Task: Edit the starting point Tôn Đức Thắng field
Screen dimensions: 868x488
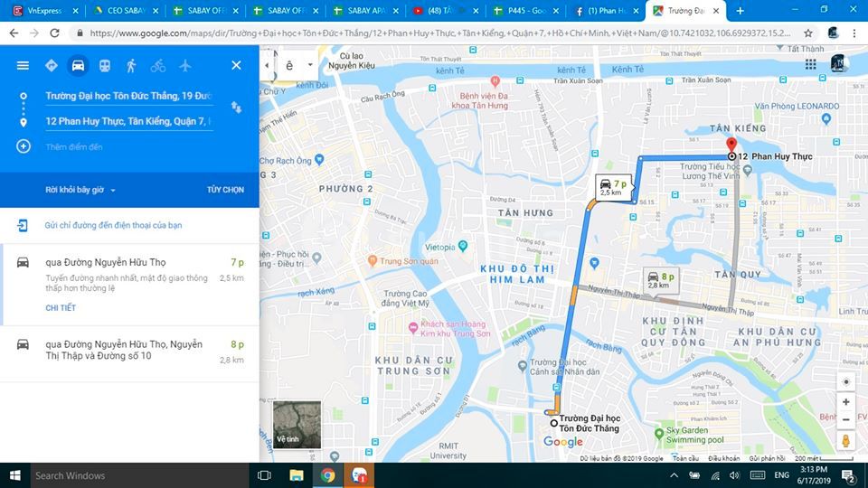Action: point(127,96)
